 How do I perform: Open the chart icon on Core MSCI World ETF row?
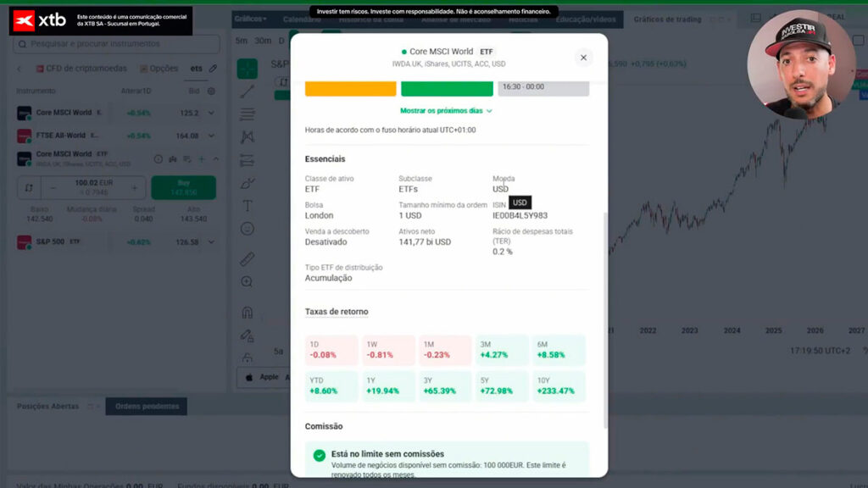(173, 159)
